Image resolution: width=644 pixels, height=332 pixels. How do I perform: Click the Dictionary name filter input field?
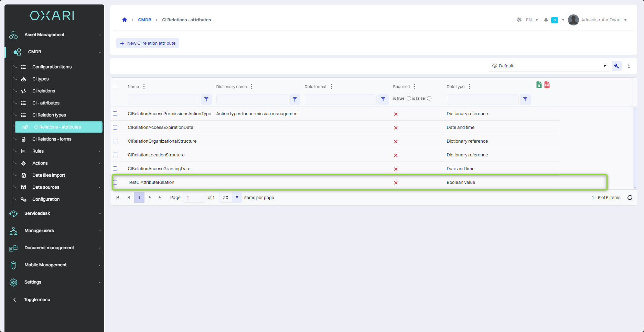(252, 99)
